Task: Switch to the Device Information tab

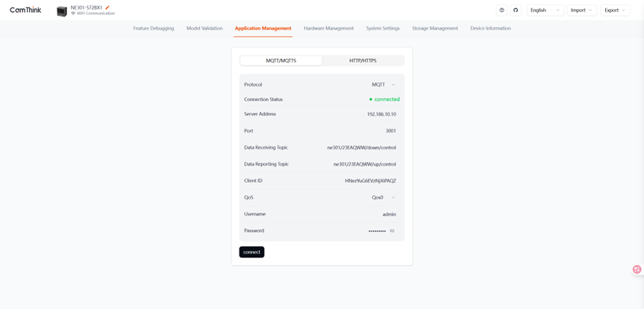Action: [x=490, y=28]
